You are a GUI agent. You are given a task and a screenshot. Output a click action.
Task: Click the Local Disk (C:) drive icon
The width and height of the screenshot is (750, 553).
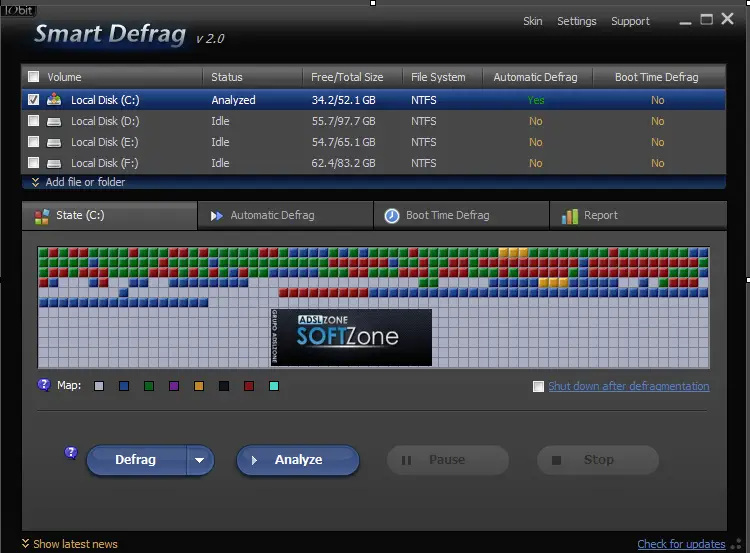54,100
